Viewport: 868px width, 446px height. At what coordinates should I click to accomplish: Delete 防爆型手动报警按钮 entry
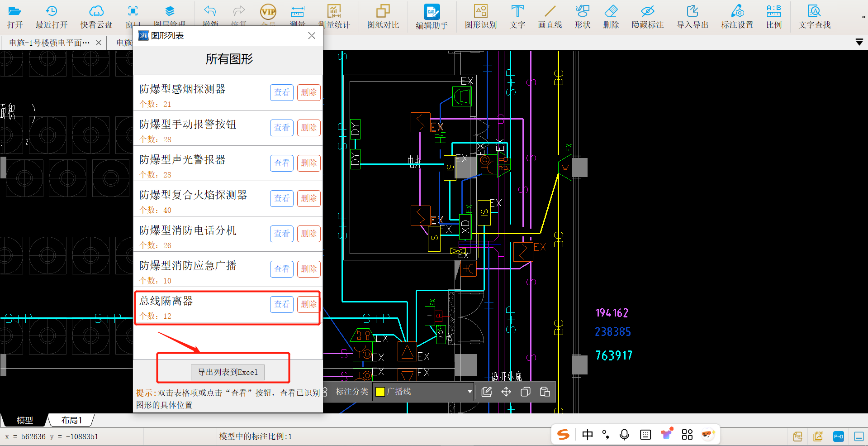click(x=309, y=128)
